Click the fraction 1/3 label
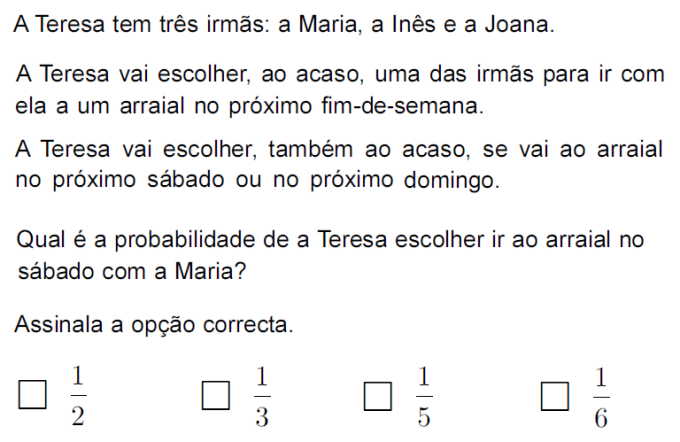Image resolution: width=680 pixels, height=442 pixels. 261,396
